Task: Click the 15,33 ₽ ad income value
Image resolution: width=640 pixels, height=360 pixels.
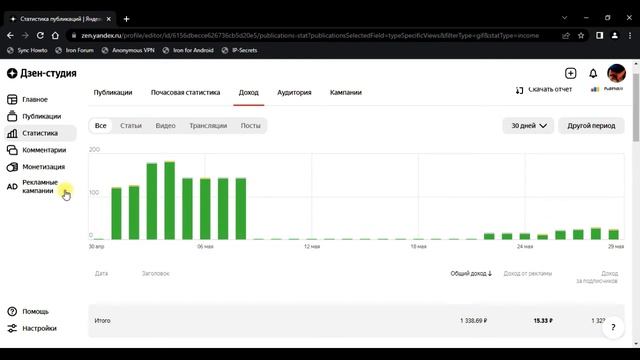Action: (543, 321)
